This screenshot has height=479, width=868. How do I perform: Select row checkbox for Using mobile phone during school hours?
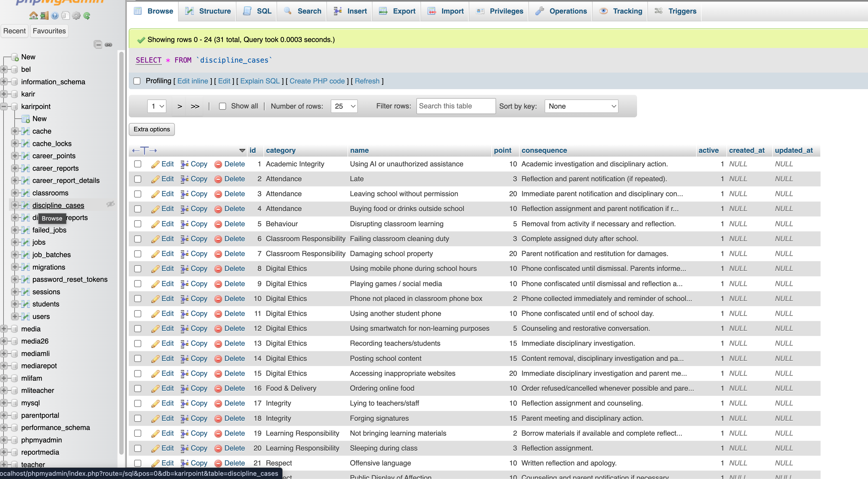point(137,268)
